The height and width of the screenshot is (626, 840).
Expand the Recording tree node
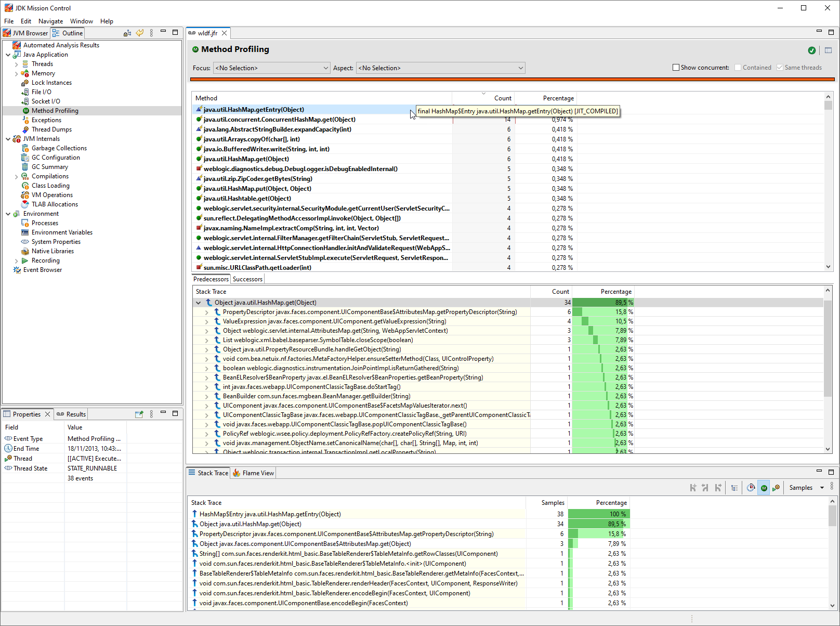[x=17, y=260]
